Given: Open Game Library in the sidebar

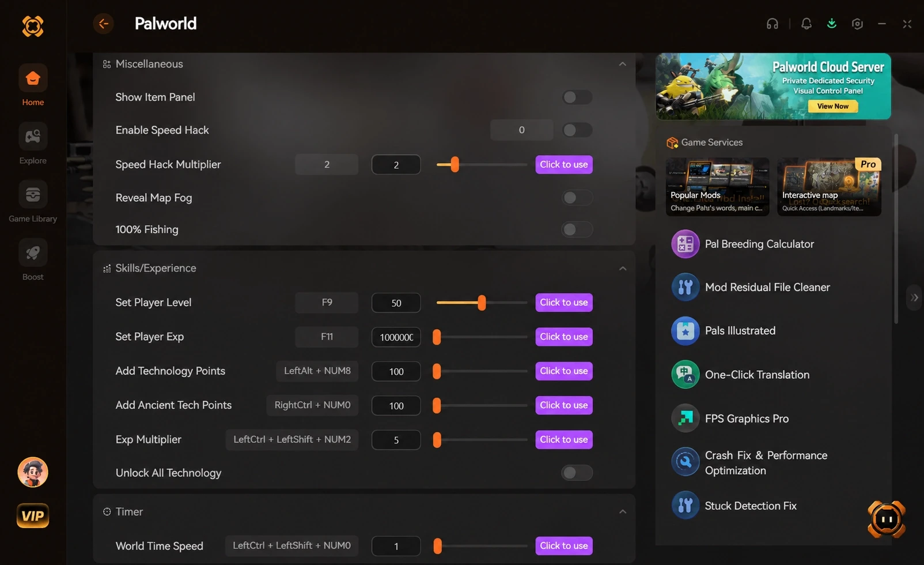Looking at the screenshot, I should (33, 202).
